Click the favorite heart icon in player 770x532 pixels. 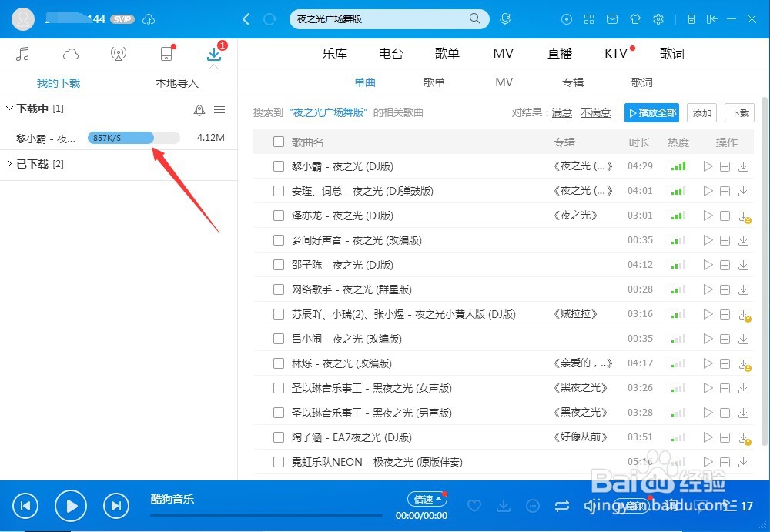point(474,506)
